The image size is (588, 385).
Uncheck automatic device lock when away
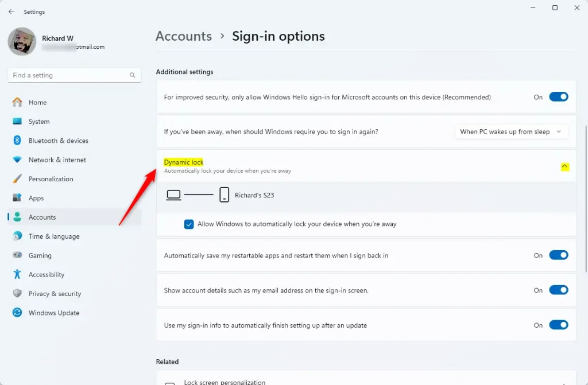(189, 224)
